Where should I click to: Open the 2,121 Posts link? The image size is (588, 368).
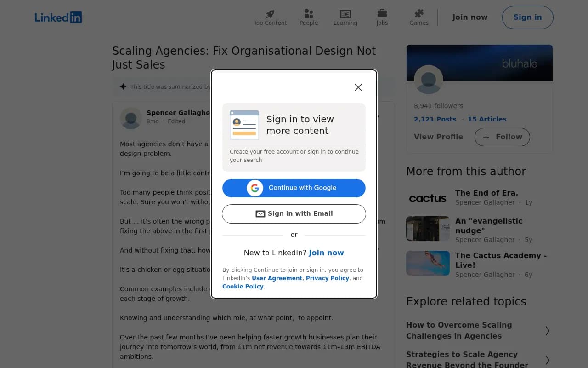435,119
